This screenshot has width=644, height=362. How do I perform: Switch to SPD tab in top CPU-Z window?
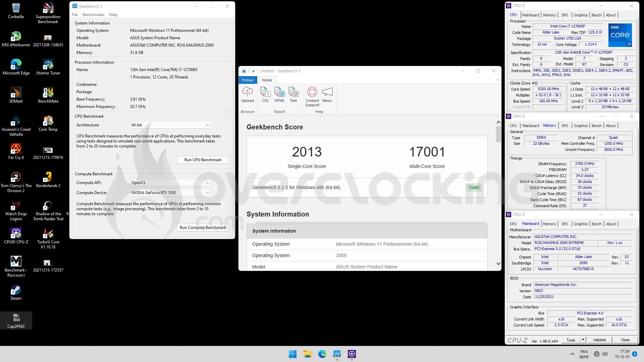click(565, 15)
